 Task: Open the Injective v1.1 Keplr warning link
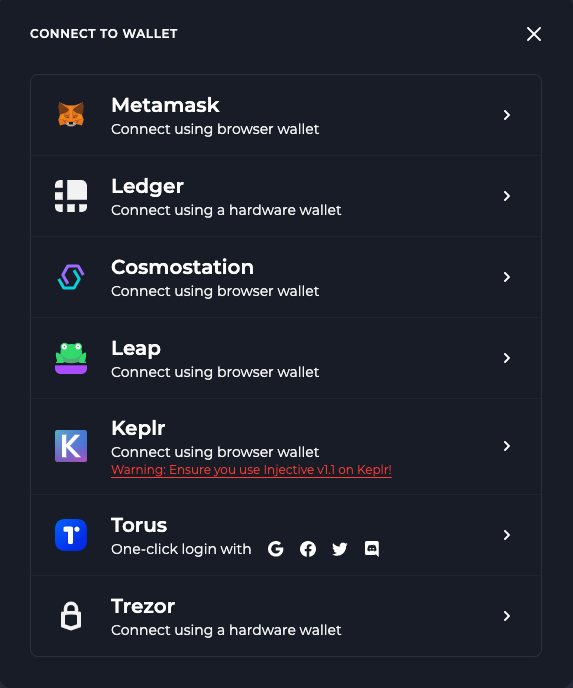point(251,470)
